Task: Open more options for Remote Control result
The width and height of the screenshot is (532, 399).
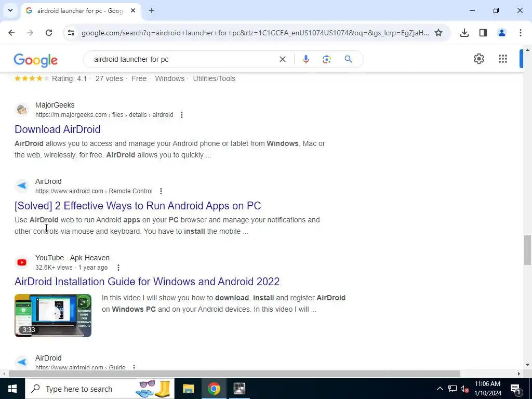Action: (161, 191)
